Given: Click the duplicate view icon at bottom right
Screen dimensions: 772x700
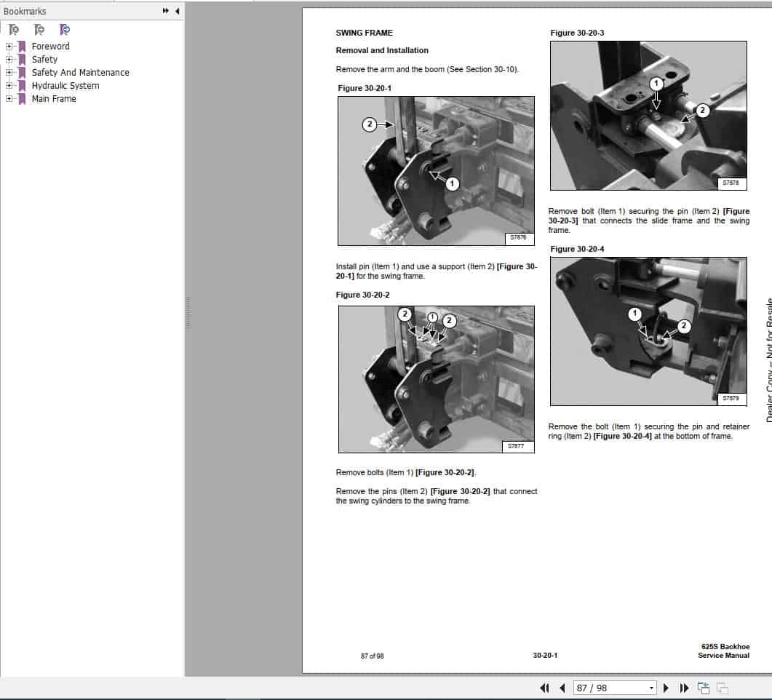Looking at the screenshot, I should tap(722, 688).
